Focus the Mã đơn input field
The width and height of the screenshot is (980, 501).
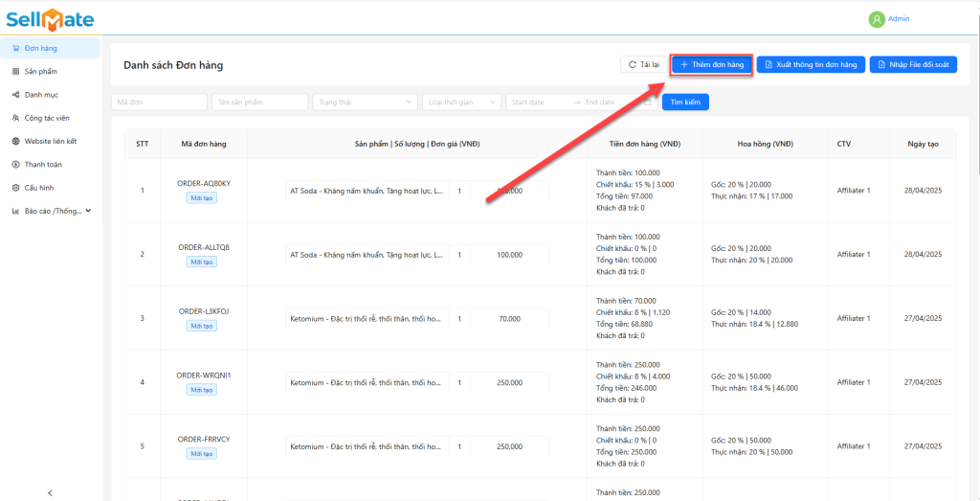[159, 102]
